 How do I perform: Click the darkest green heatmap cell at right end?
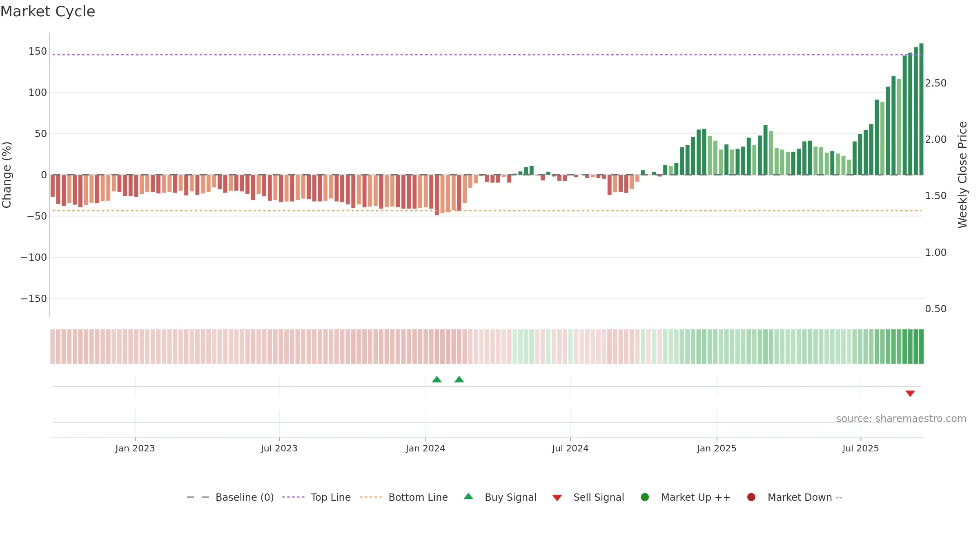921,347
